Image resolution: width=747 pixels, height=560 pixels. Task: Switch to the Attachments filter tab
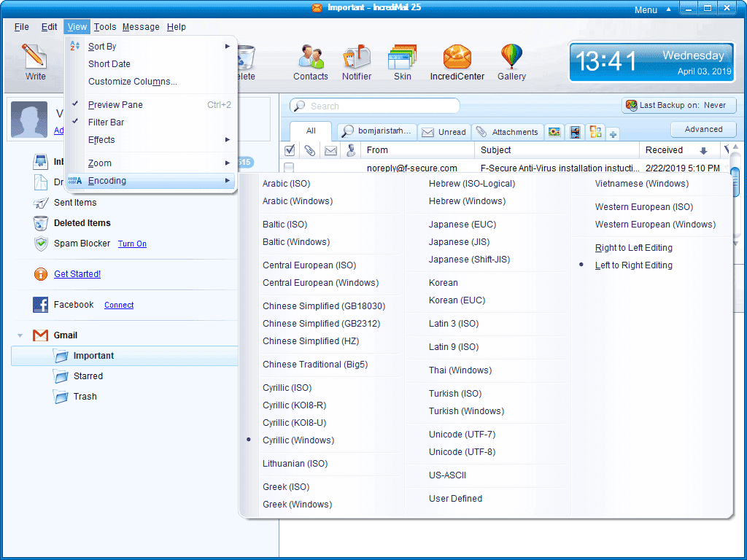pyautogui.click(x=508, y=132)
